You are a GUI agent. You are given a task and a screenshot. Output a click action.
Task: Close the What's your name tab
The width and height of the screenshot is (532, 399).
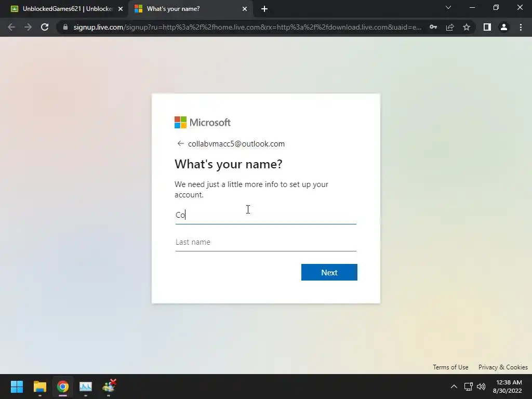pos(245,9)
